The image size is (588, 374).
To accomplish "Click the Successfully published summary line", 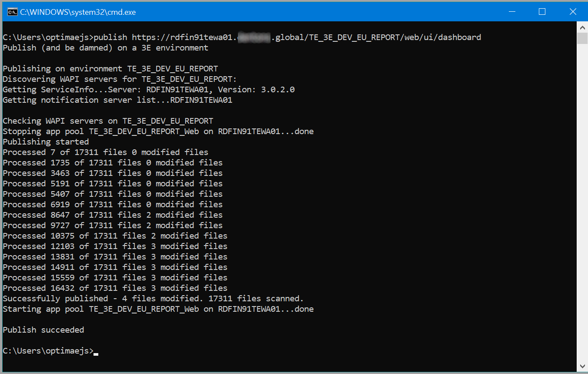I will click(x=152, y=298).
